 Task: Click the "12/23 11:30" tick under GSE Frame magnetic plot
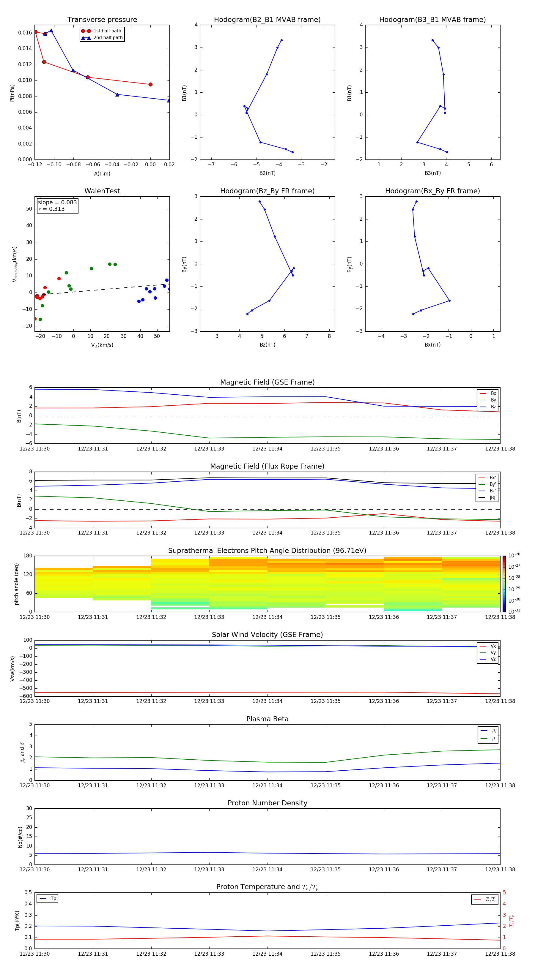35,448
